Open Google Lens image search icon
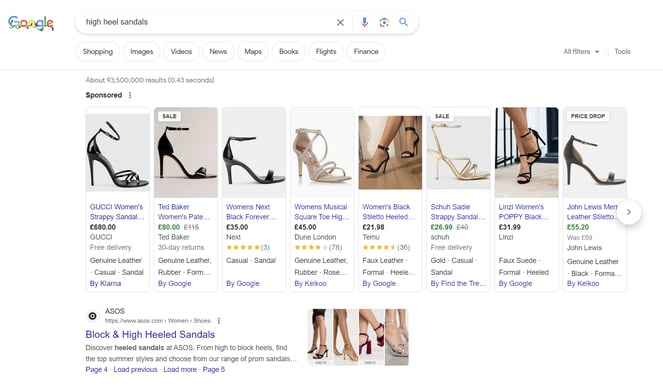The image size is (663, 389). (x=384, y=22)
